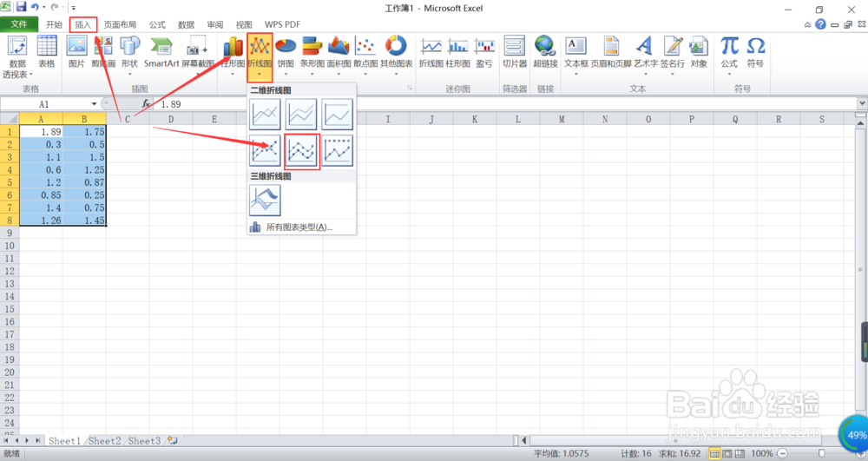Switch to Page Break Preview in status bar
This screenshot has height=461, width=868.
point(740,454)
